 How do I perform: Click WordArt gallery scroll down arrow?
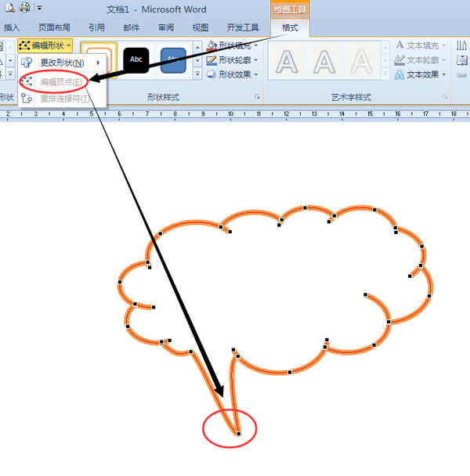[385, 61]
